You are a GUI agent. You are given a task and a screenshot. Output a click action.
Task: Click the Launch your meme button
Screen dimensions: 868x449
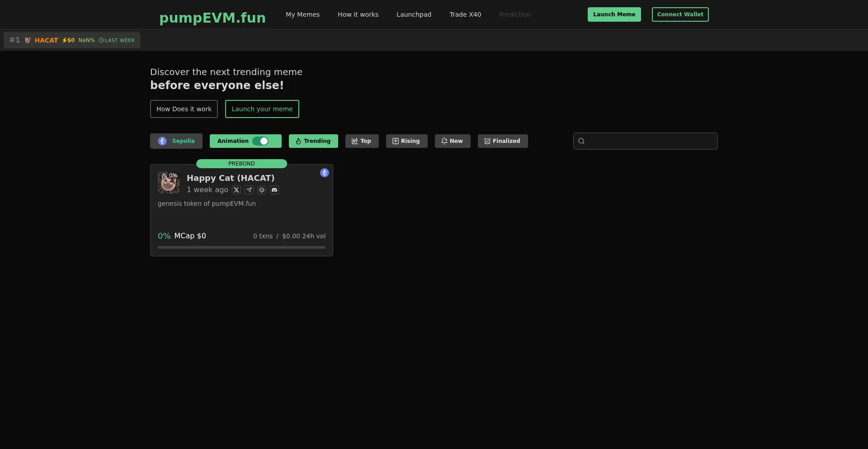point(262,109)
